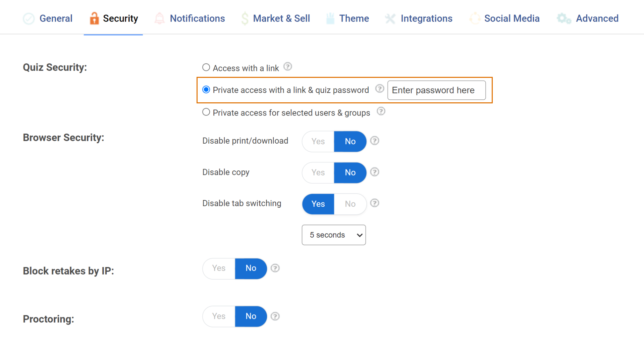This screenshot has width=644, height=345.
Task: Click help icon next to Proctoring toggle
Action: [x=275, y=316]
